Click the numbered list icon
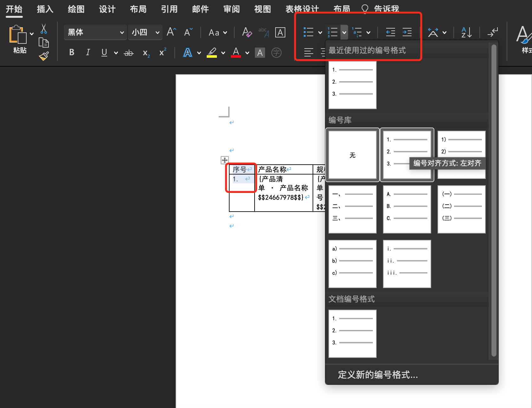 (333, 32)
